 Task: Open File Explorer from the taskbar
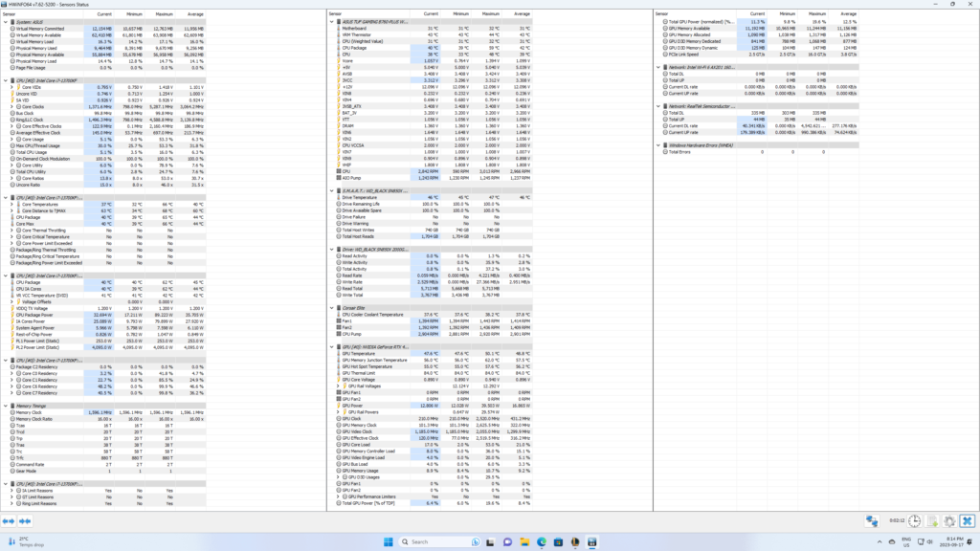click(x=524, y=541)
